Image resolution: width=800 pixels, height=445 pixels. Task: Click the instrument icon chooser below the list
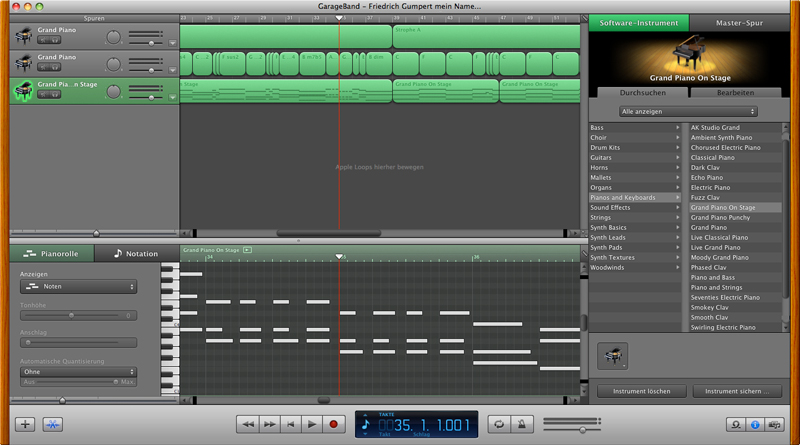pyautogui.click(x=613, y=356)
